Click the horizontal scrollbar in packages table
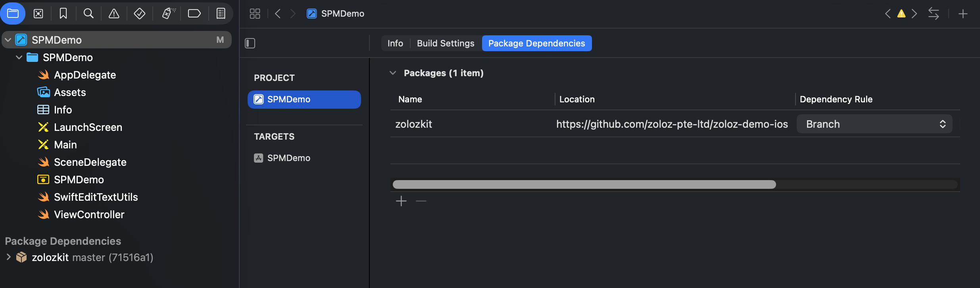980x288 pixels. (584, 184)
